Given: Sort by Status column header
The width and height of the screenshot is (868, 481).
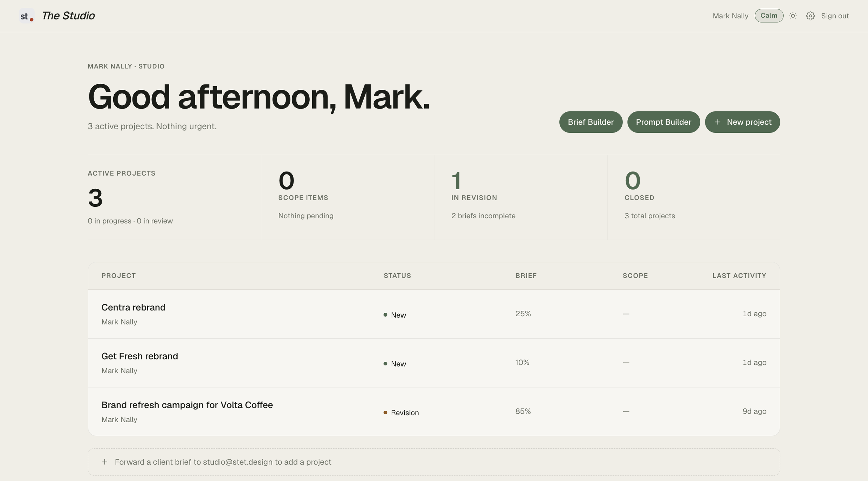Looking at the screenshot, I should click(397, 276).
